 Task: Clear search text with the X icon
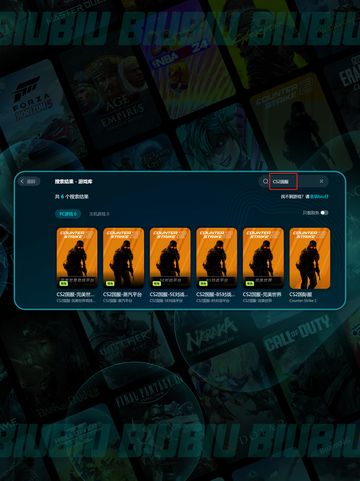(321, 181)
